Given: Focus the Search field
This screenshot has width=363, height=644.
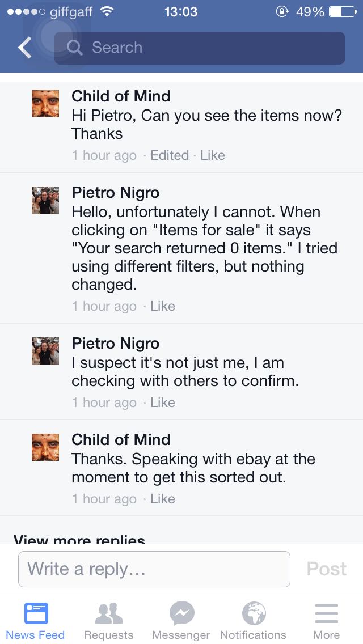Looking at the screenshot, I should (210, 48).
